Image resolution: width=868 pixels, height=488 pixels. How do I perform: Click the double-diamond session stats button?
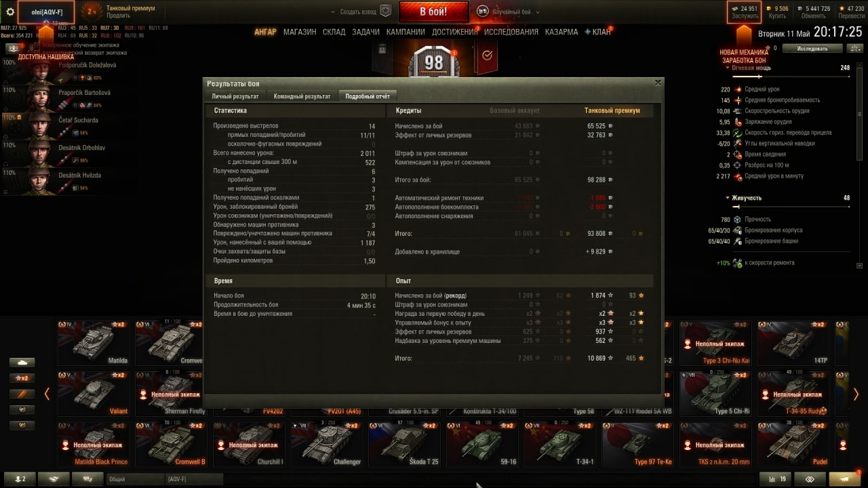point(810,479)
